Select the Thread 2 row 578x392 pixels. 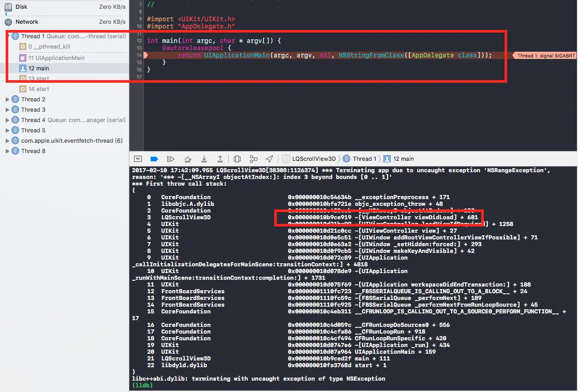click(65, 99)
